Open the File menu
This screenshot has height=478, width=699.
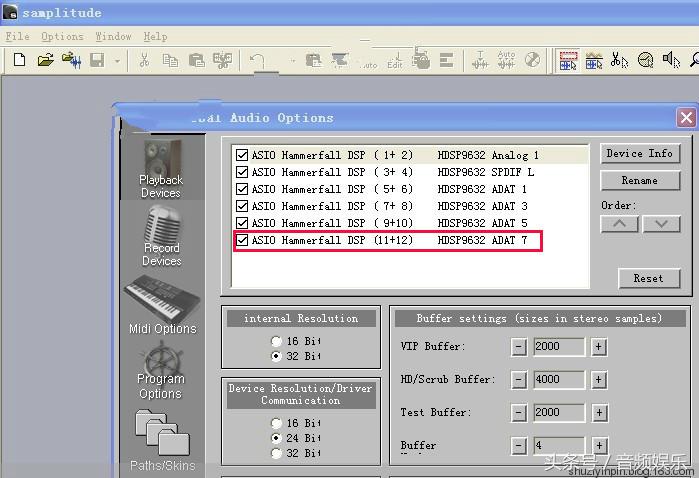pyautogui.click(x=17, y=37)
